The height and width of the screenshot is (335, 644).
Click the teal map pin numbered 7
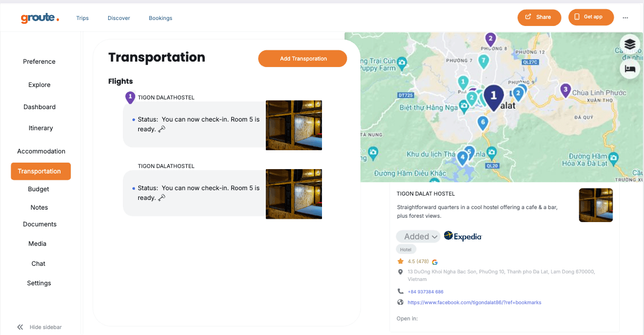point(484,61)
